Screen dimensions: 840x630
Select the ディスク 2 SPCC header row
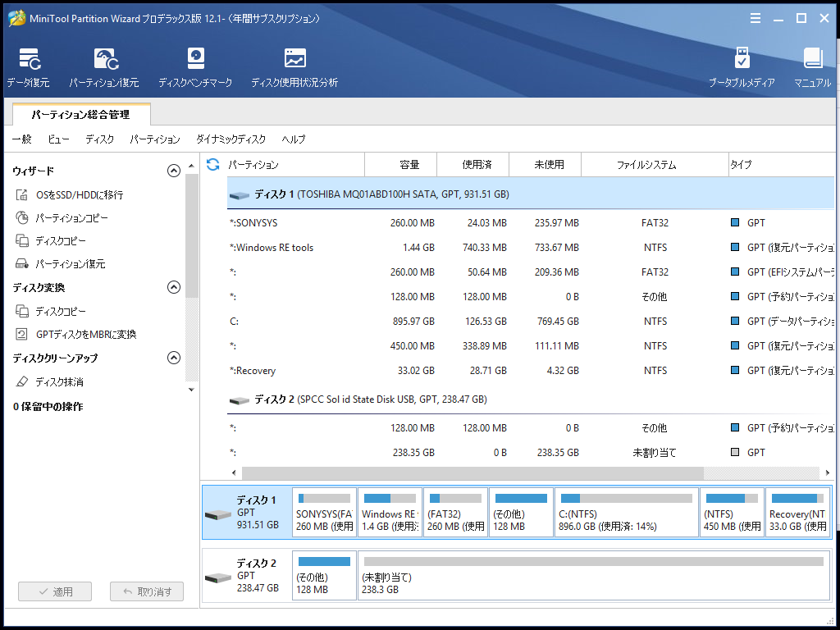coord(531,399)
